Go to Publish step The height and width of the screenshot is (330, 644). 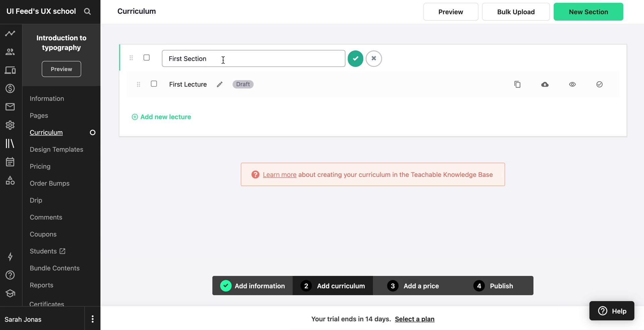(x=493, y=286)
